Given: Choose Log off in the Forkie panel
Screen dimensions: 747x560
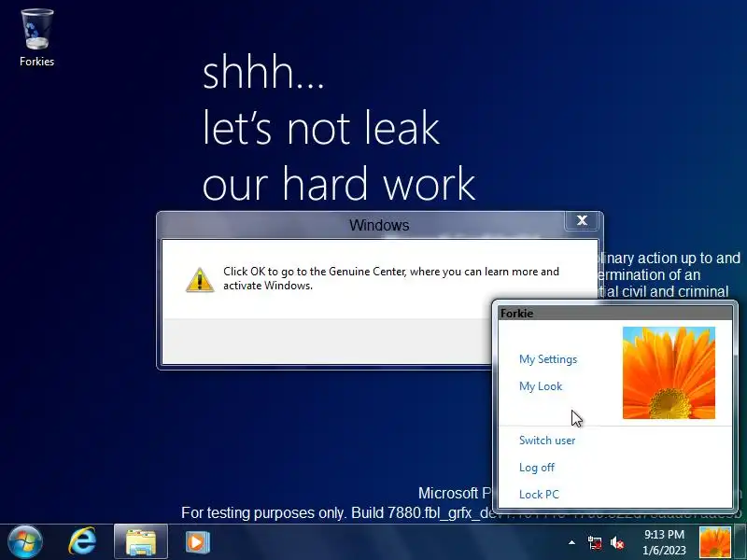Looking at the screenshot, I should point(536,468).
